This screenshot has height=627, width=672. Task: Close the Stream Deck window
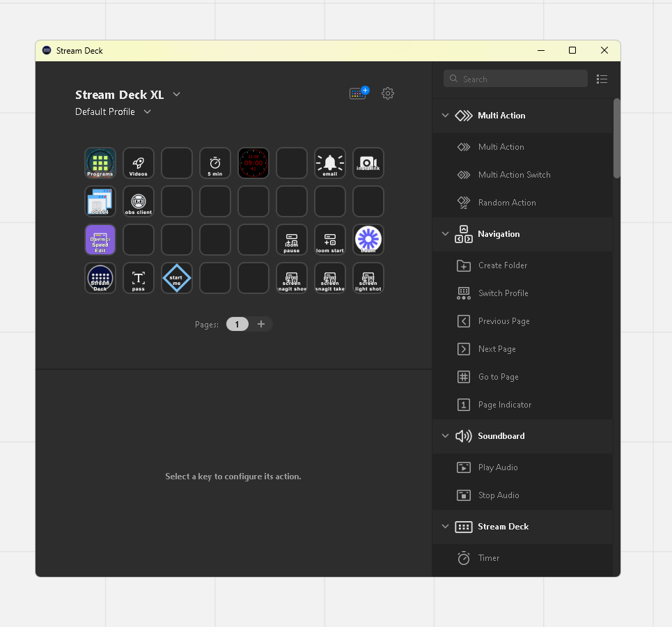[604, 51]
